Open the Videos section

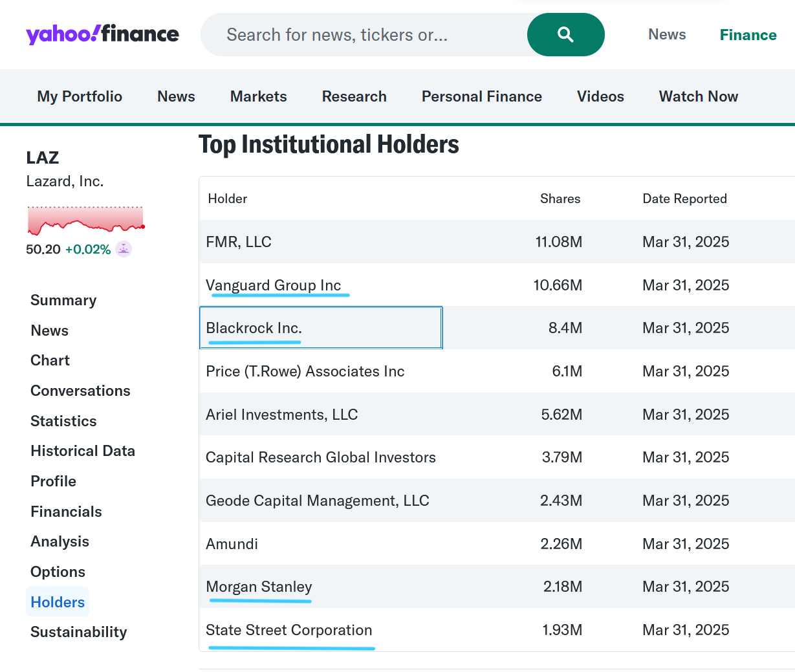600,96
